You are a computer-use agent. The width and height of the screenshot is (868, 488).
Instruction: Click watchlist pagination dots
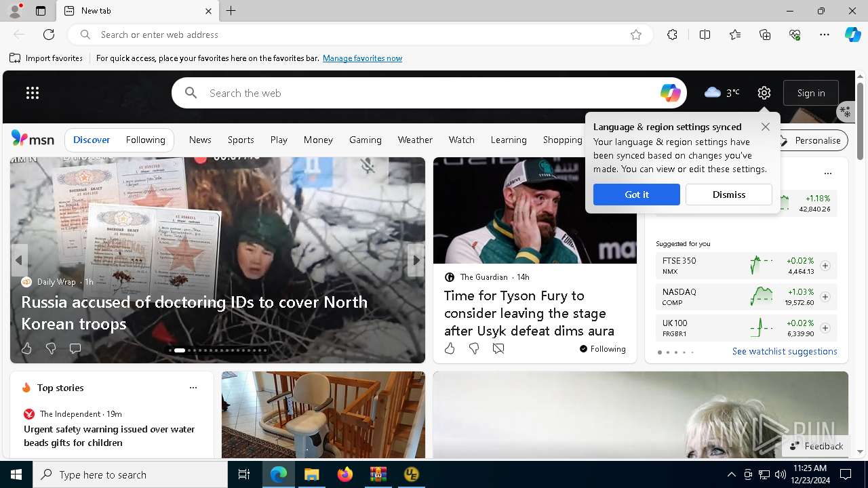click(x=675, y=352)
